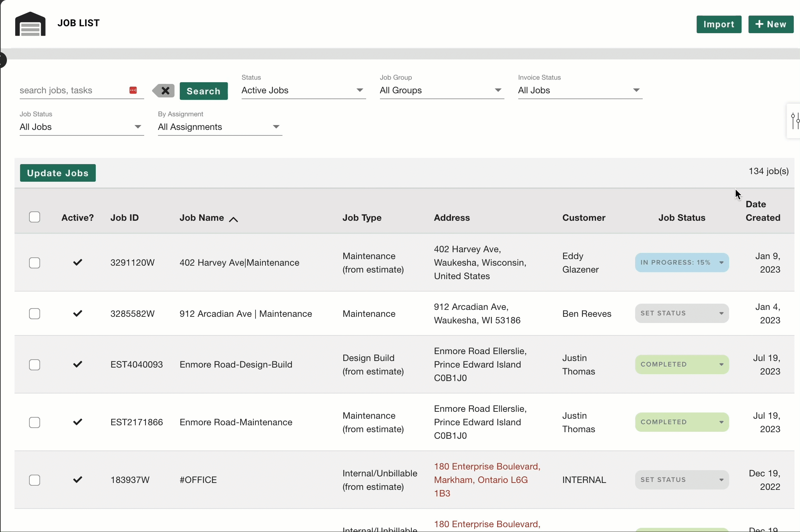Sort by the Date Created column header
Image resolution: width=800 pixels, height=532 pixels.
click(763, 211)
